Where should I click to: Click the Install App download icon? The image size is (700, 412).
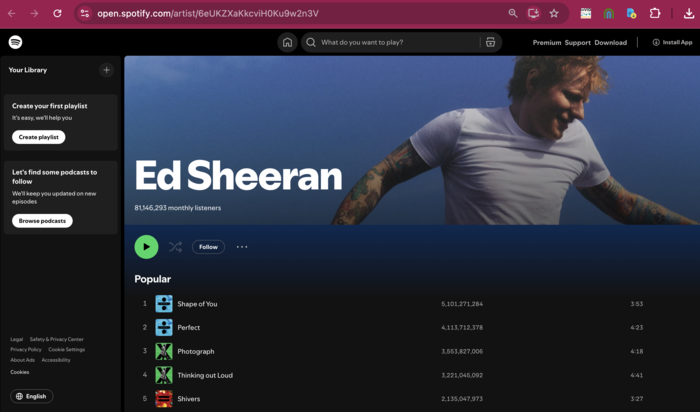pyautogui.click(x=656, y=42)
